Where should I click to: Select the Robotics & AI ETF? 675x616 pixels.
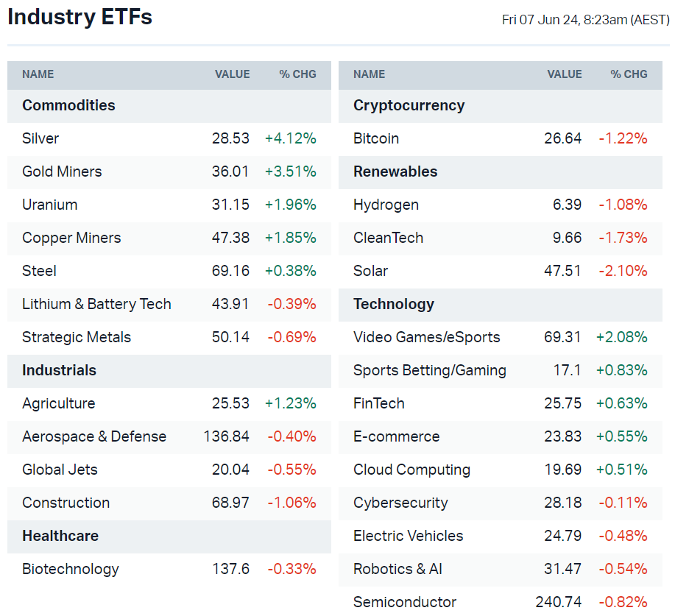pos(397,569)
